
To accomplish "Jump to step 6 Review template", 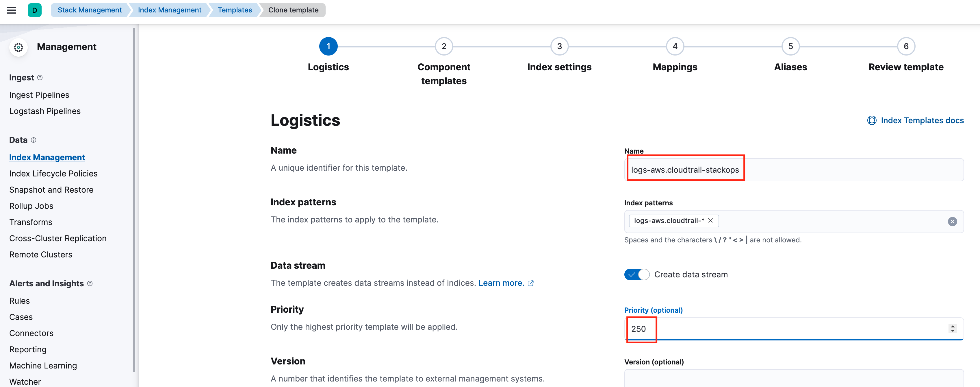I will click(x=906, y=46).
